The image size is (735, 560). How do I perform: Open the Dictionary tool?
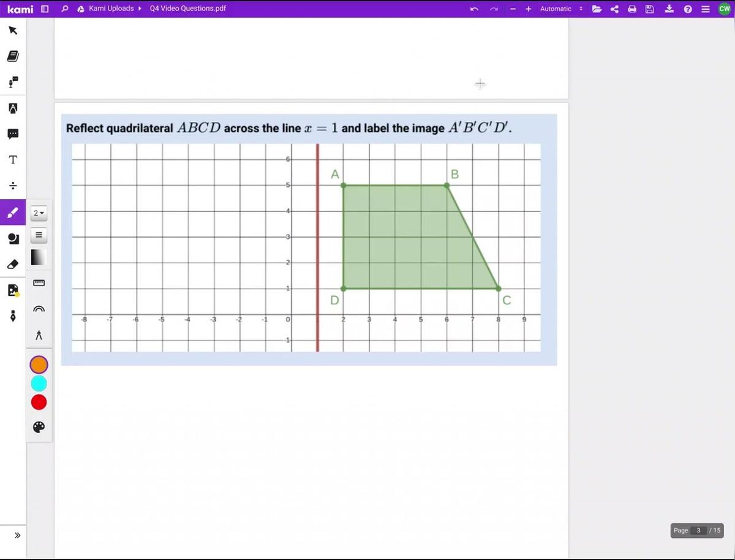(x=13, y=56)
